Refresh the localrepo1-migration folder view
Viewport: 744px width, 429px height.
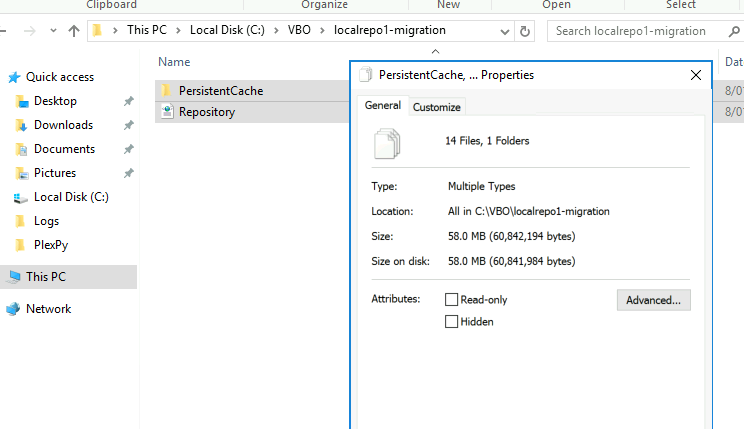click(x=524, y=31)
